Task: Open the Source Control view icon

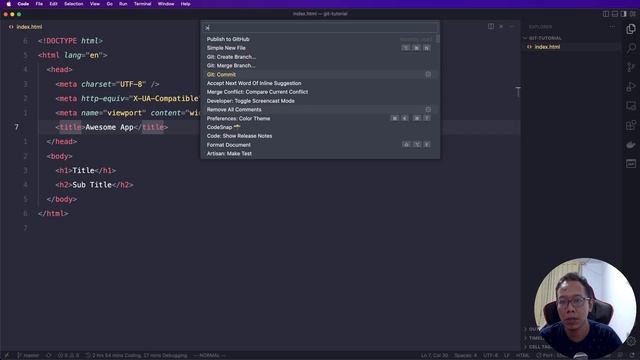Action: click(x=631, y=67)
